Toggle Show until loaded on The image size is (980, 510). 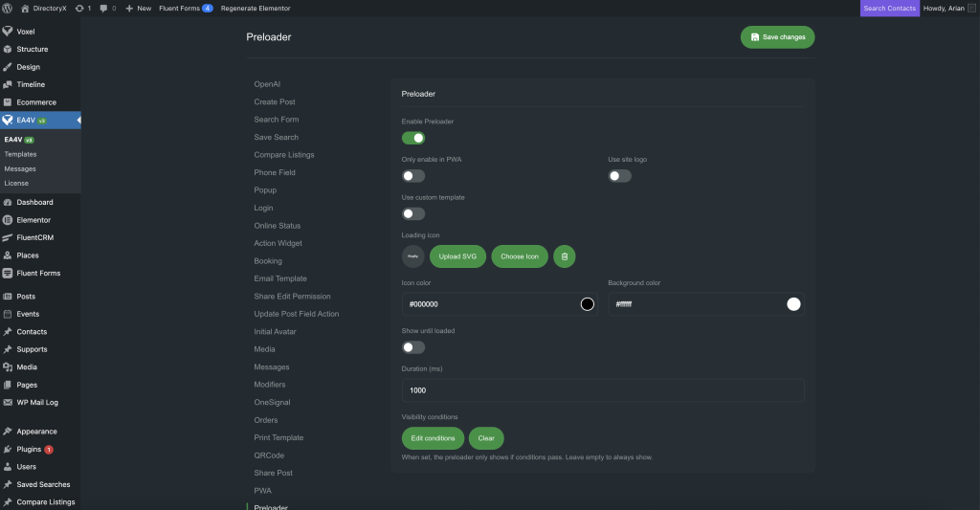click(413, 347)
